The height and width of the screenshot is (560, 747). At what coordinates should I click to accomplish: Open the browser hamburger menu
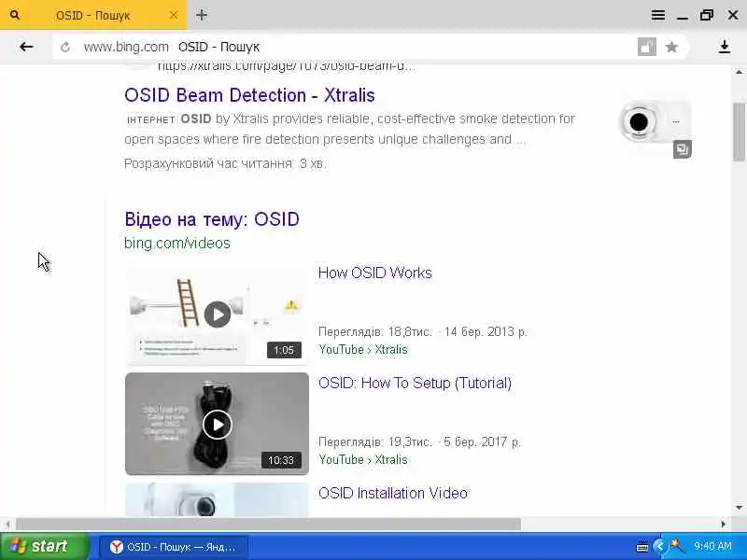click(x=658, y=15)
